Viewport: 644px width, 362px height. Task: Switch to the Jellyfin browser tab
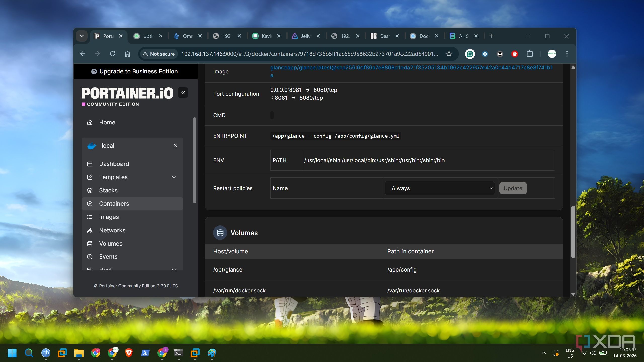tap(306, 36)
